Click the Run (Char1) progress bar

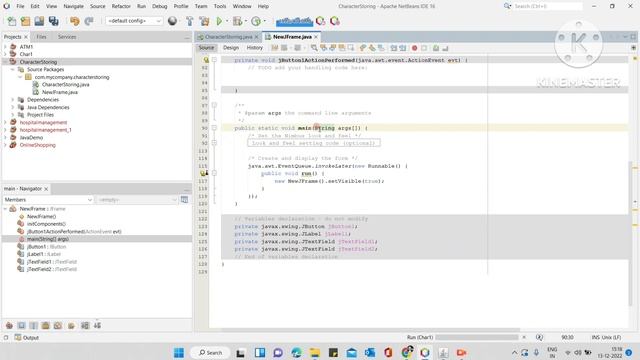pyautogui.click(x=477, y=337)
